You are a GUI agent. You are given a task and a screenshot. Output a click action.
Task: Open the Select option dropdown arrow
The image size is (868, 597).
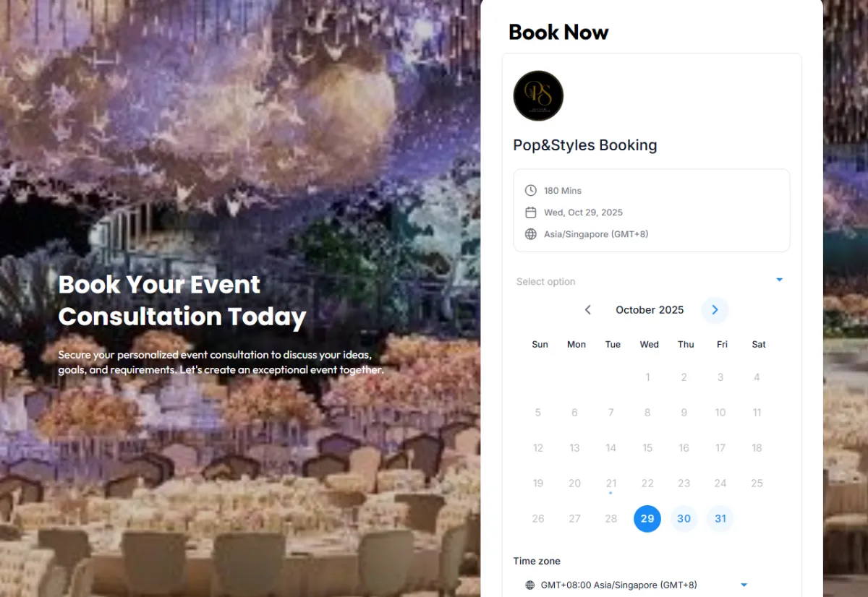point(779,280)
